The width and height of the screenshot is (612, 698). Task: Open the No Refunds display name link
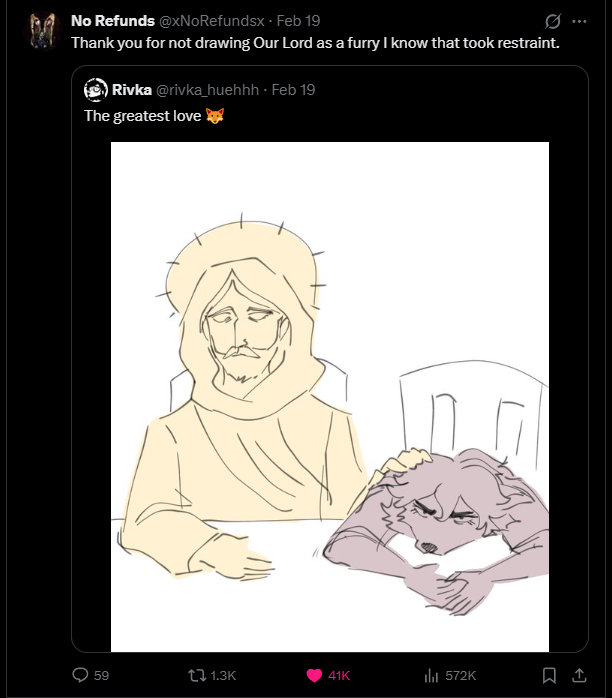pyautogui.click(x=112, y=21)
